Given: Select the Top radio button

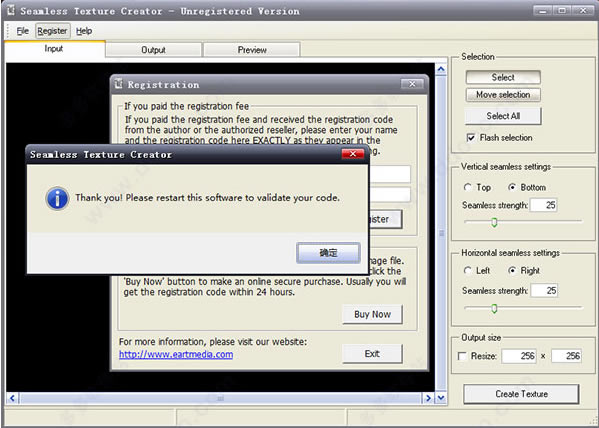Looking at the screenshot, I should coord(468,187).
